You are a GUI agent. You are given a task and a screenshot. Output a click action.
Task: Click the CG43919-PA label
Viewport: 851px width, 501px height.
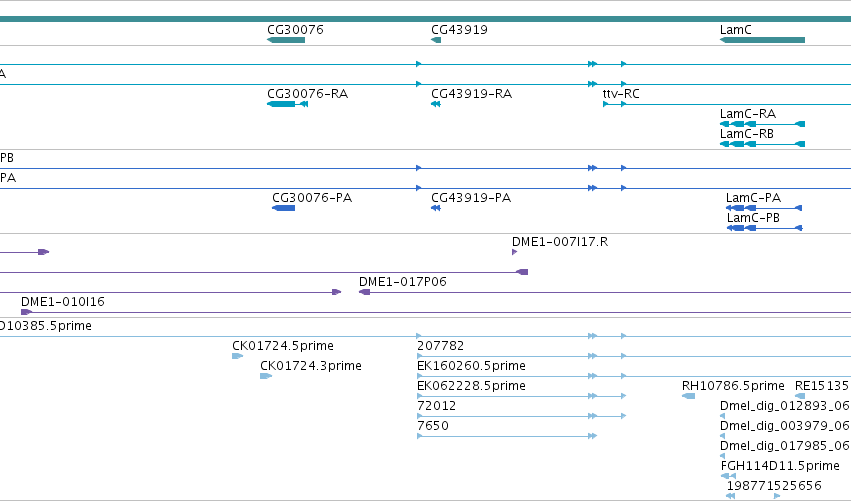point(471,198)
